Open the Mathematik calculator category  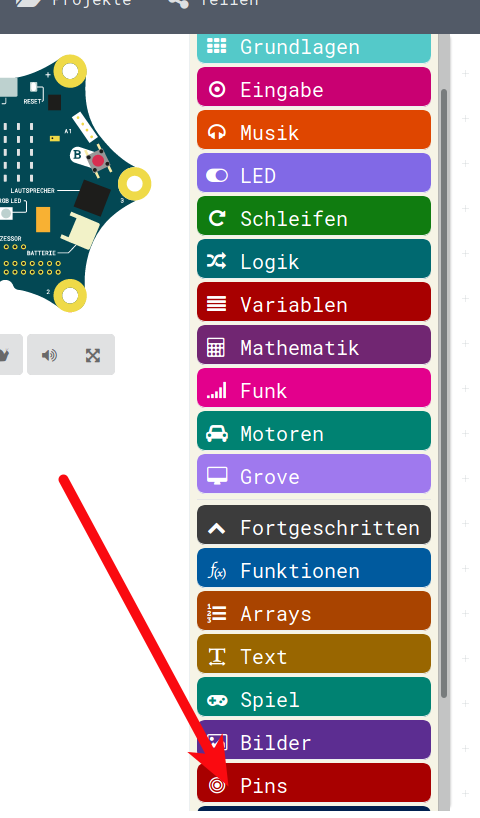[x=314, y=347]
